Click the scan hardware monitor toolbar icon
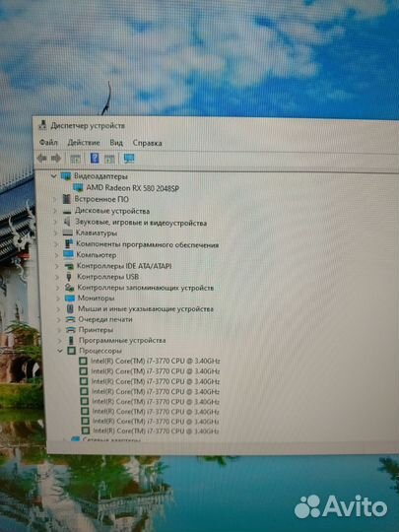This screenshot has height=532, width=399. [129, 159]
